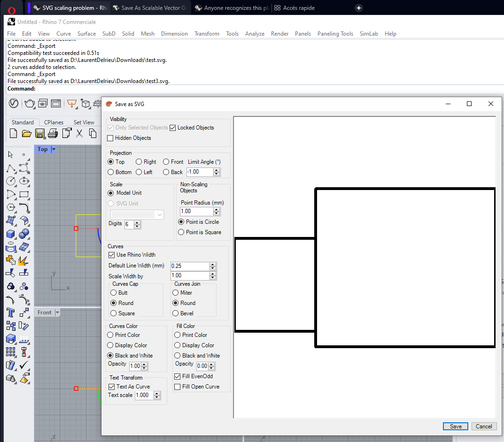Select the Cut scissors icon
Image resolution: width=504 pixels, height=442 pixels.
pos(79,133)
